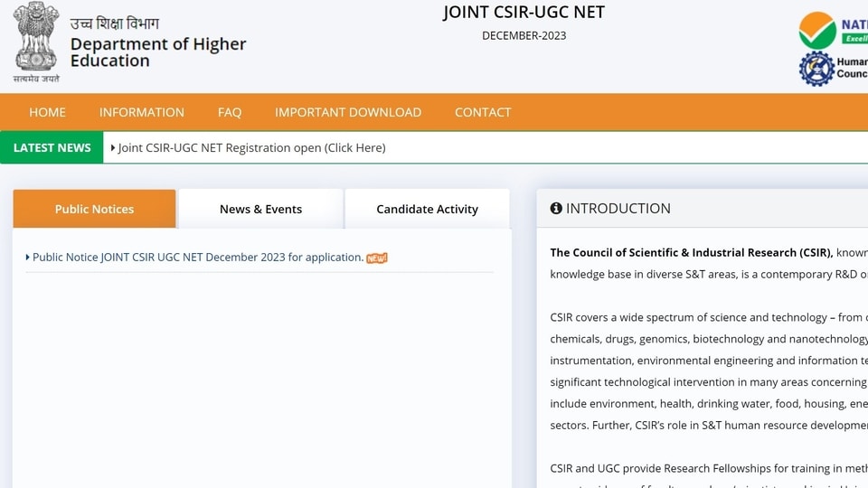Click the Government of India emblem logo

point(36,42)
